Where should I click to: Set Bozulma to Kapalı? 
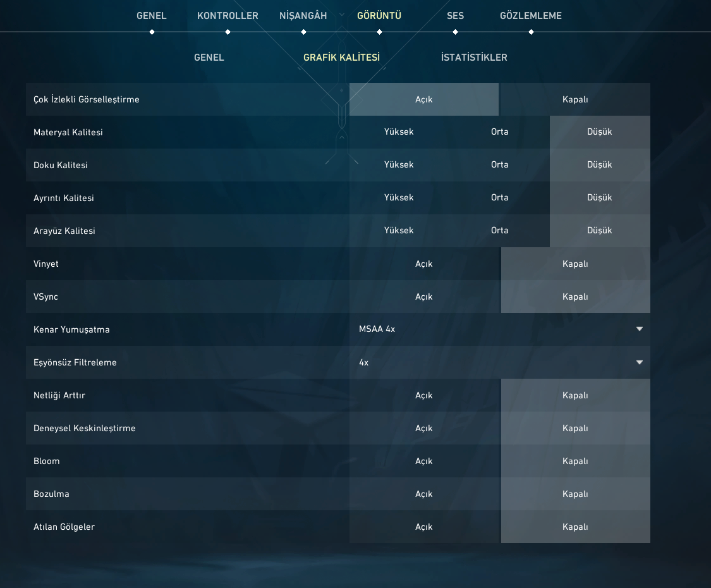pos(575,494)
